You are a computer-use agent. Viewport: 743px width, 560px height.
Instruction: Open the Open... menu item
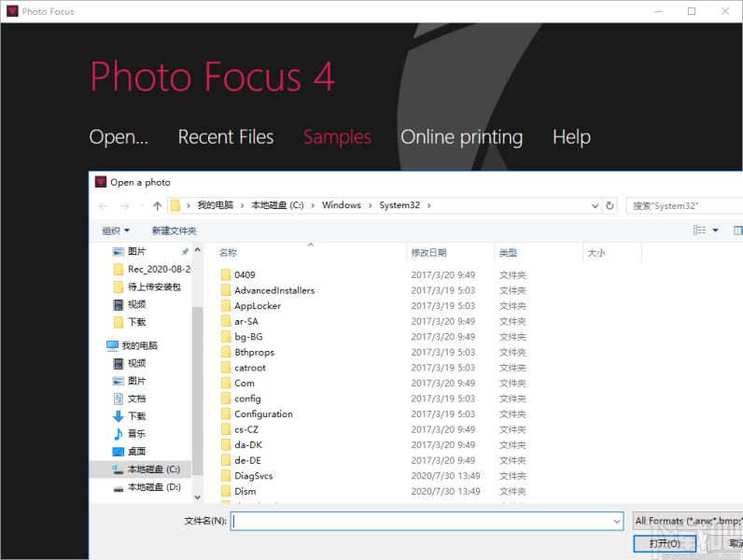(x=119, y=137)
